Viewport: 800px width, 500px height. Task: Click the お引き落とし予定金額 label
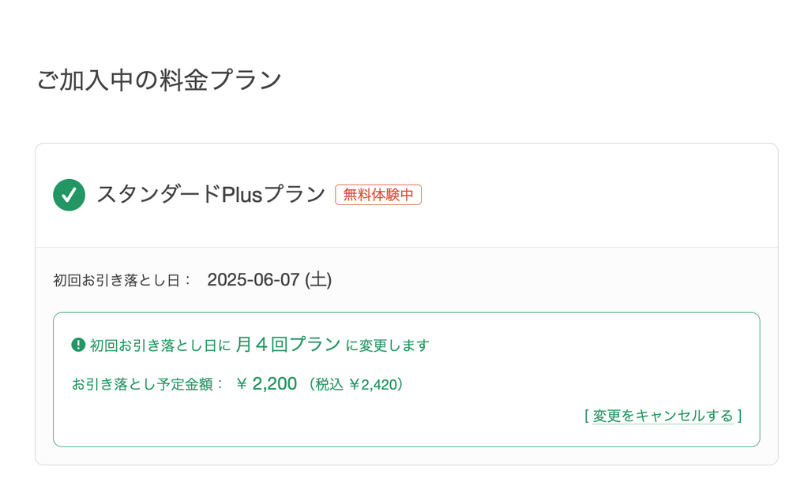pos(142,384)
